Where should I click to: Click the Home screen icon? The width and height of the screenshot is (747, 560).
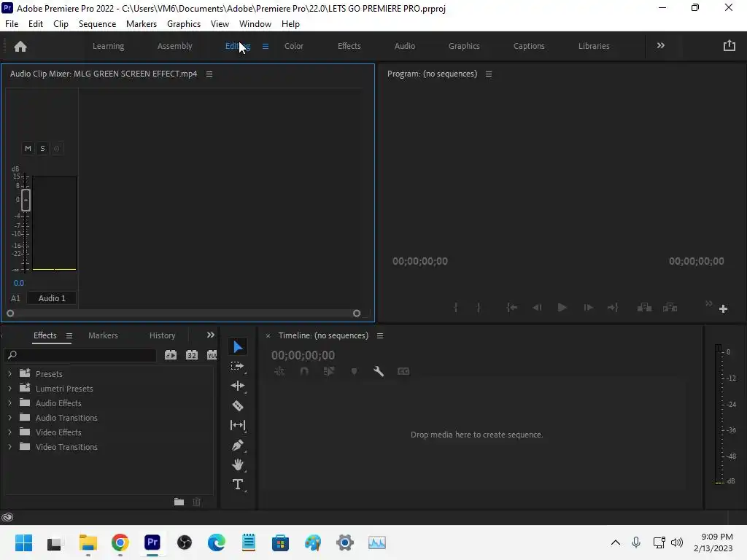click(x=20, y=46)
